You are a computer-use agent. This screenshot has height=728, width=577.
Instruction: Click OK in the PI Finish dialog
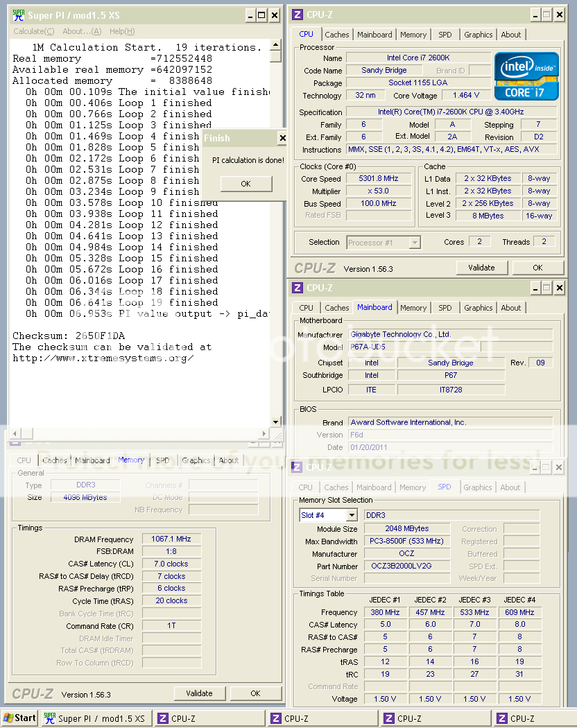coord(246,184)
